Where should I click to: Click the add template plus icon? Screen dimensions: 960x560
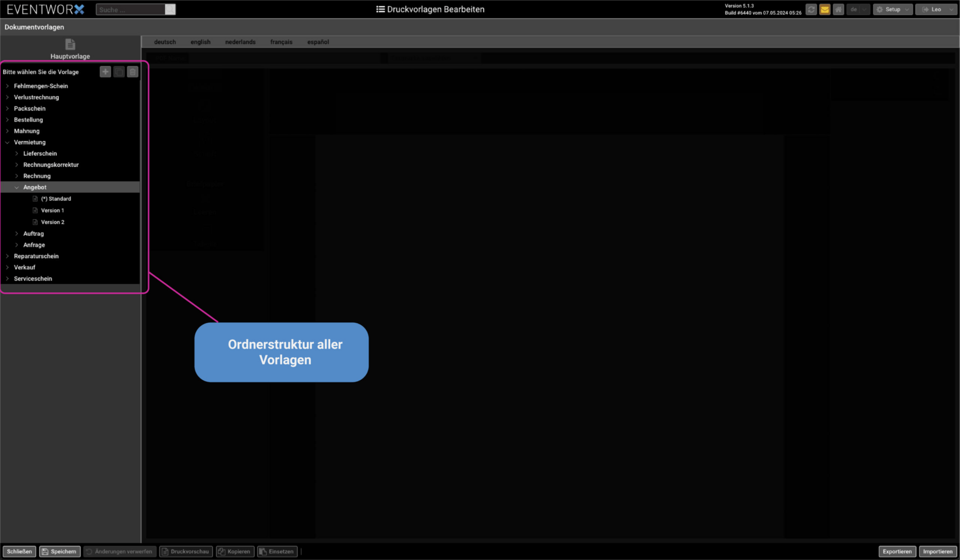(x=105, y=72)
